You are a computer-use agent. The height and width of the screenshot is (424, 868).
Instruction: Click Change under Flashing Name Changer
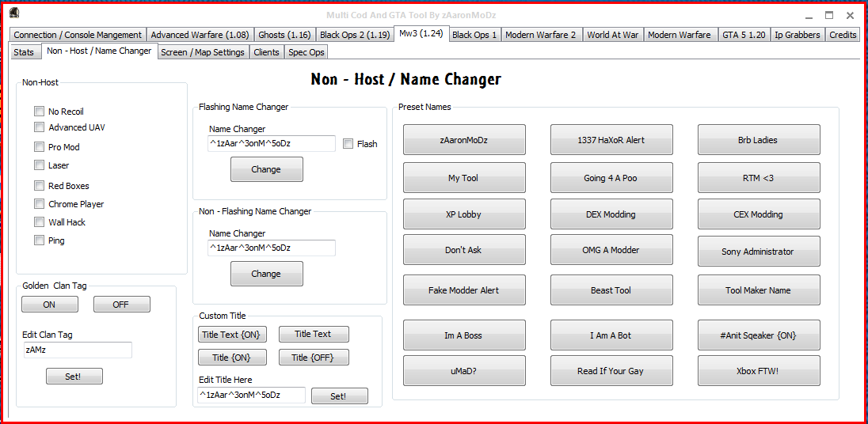tap(266, 169)
